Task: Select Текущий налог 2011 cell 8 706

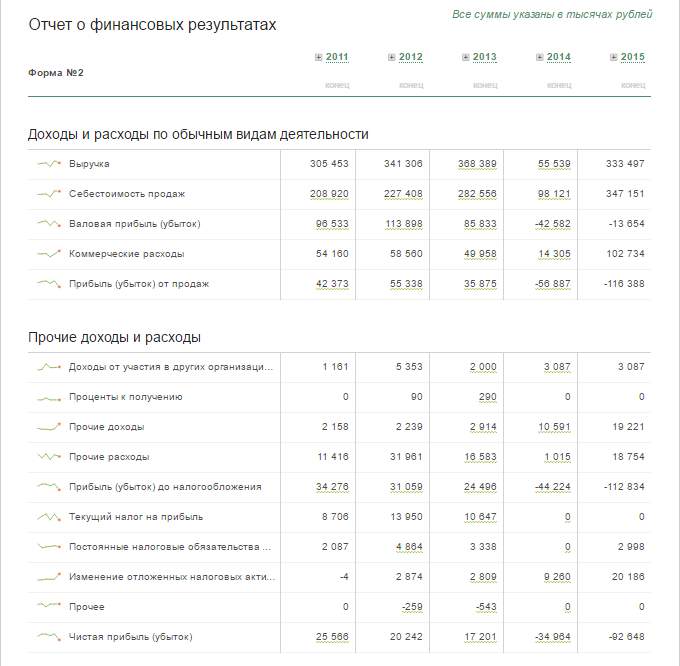Action: coord(335,517)
